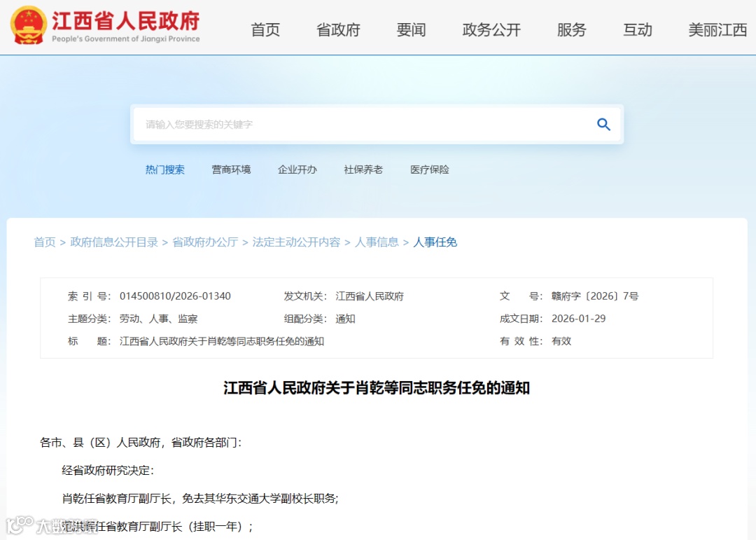
Task: Click the date 2026-01-29
Action: point(579,319)
